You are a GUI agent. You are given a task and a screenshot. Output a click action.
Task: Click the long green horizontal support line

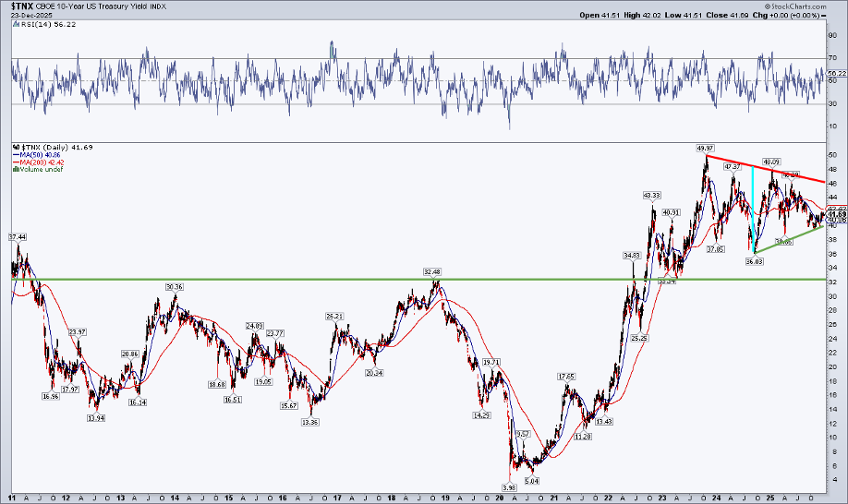277,279
